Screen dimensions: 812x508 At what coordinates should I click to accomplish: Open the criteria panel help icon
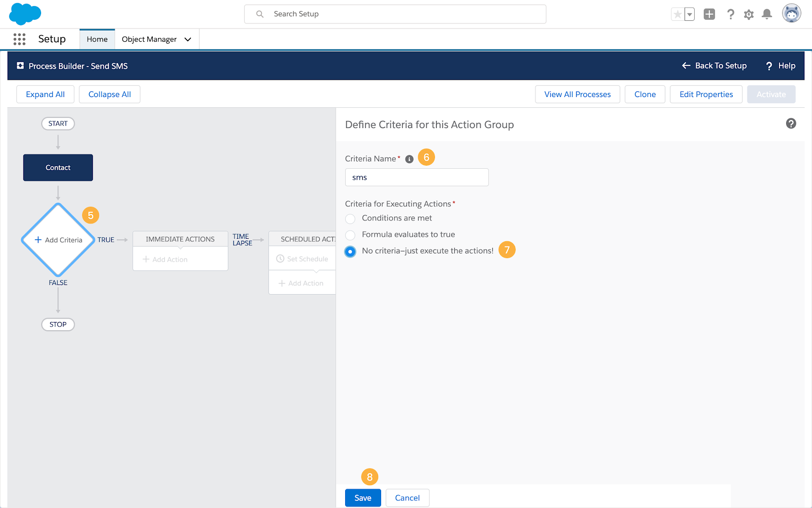[791, 123]
